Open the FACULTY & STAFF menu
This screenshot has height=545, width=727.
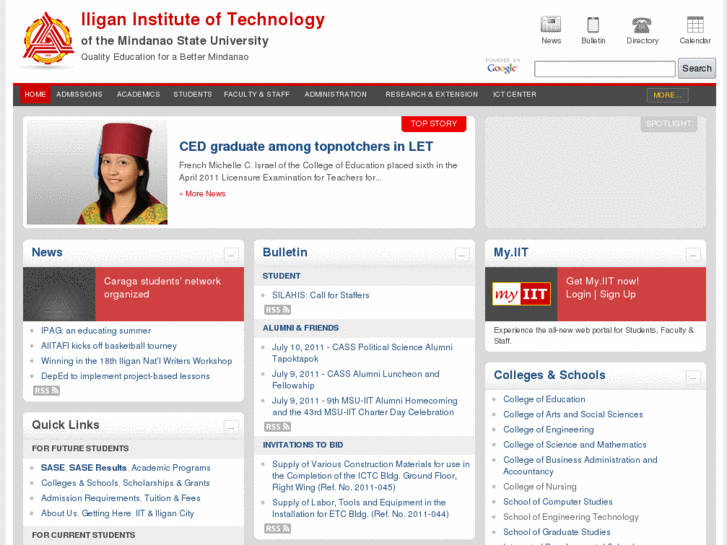click(x=256, y=95)
